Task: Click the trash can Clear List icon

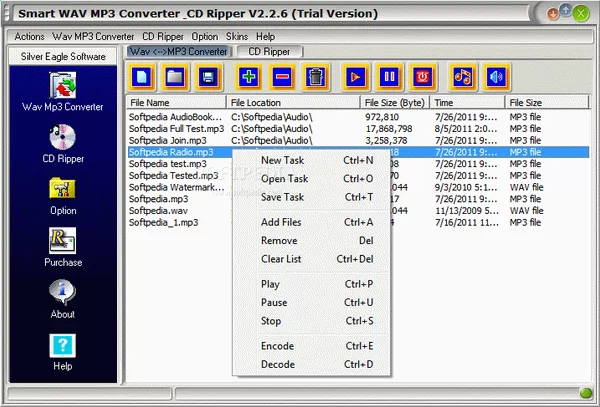Action: [315, 76]
